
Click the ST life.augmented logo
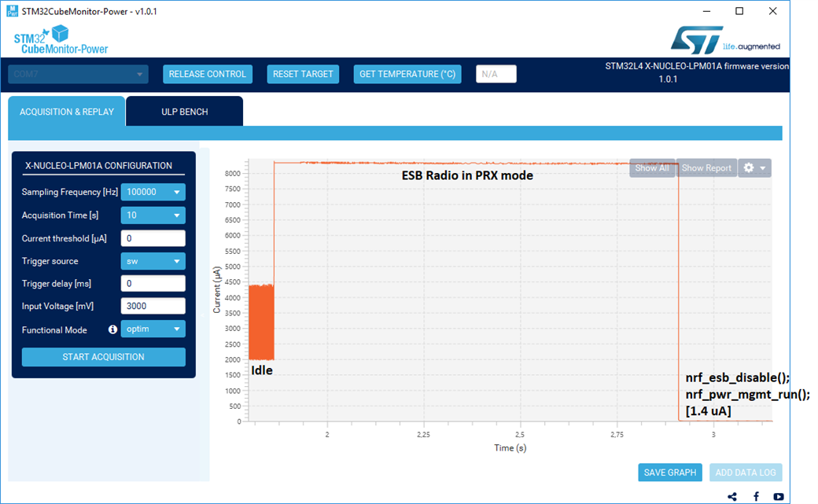pyautogui.click(x=725, y=40)
